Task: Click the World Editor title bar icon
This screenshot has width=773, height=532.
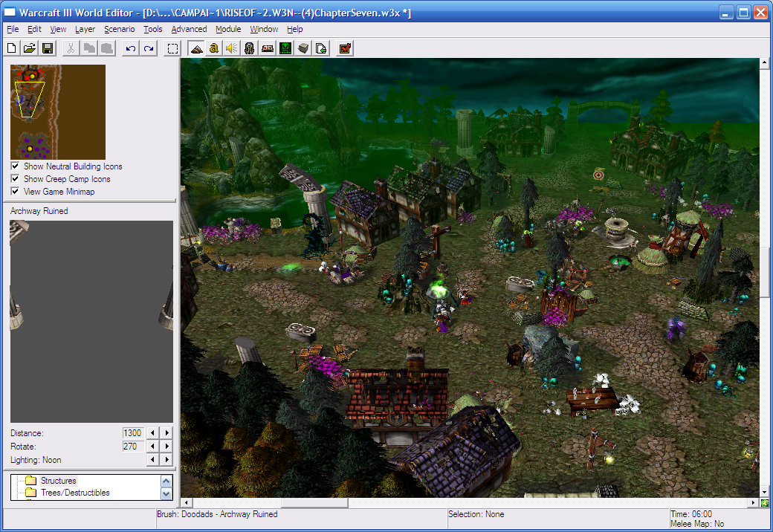Action: [10, 13]
